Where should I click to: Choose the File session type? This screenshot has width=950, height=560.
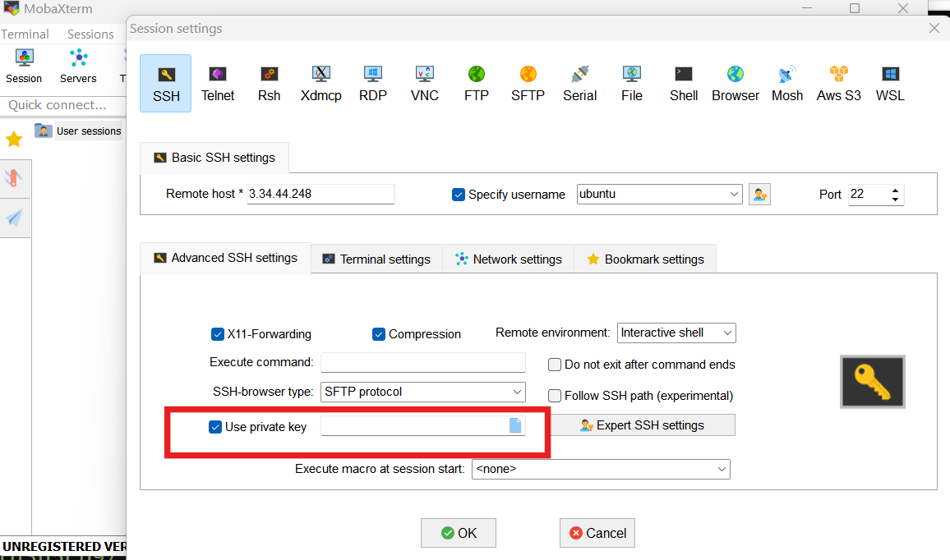632,84
